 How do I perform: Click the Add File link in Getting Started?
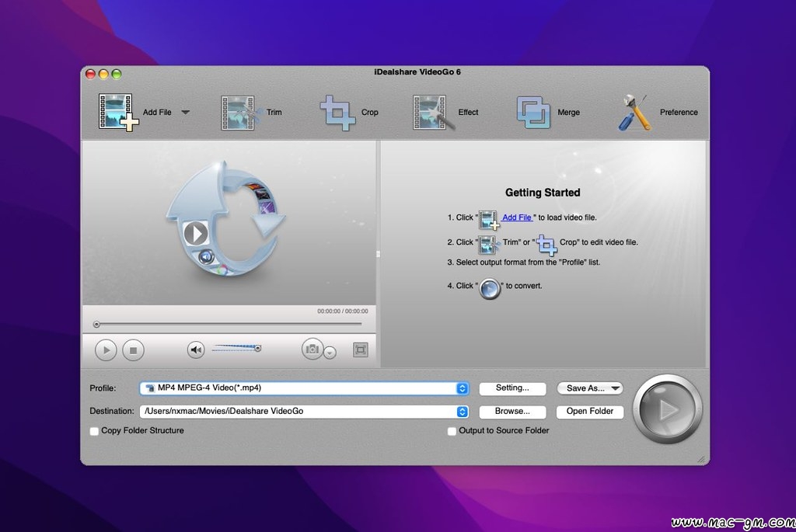click(x=517, y=217)
